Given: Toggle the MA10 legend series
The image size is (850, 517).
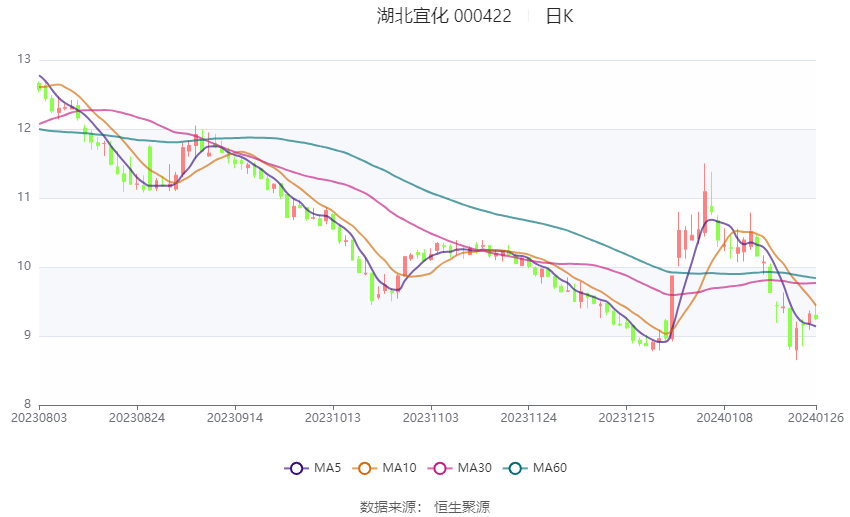Looking at the screenshot, I should click(384, 468).
